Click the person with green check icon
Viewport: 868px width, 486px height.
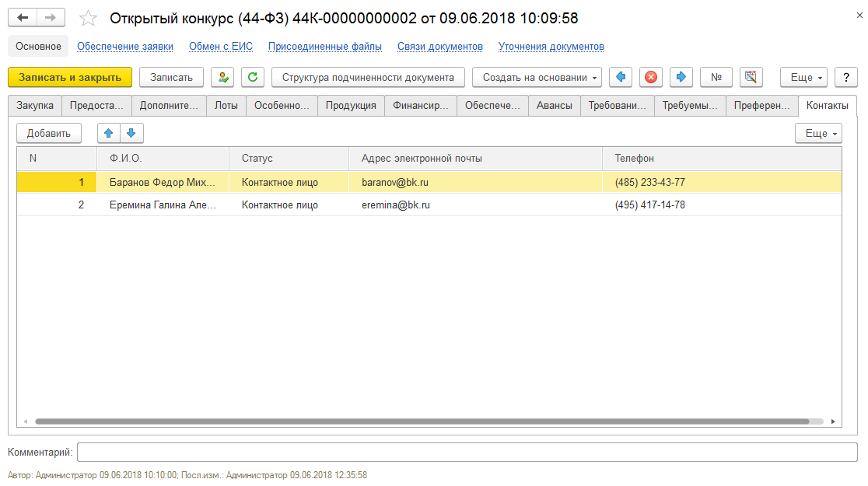click(x=222, y=78)
